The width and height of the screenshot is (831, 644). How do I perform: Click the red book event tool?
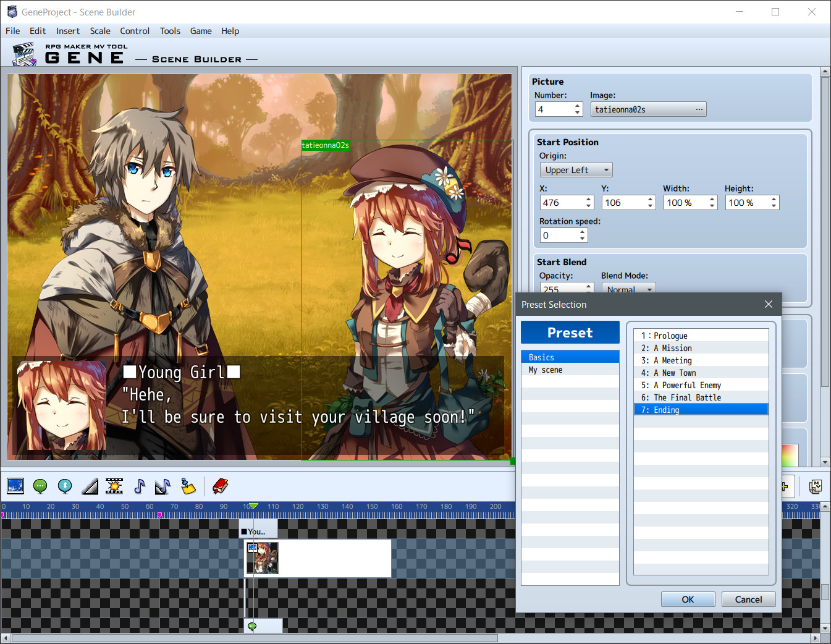pyautogui.click(x=220, y=486)
